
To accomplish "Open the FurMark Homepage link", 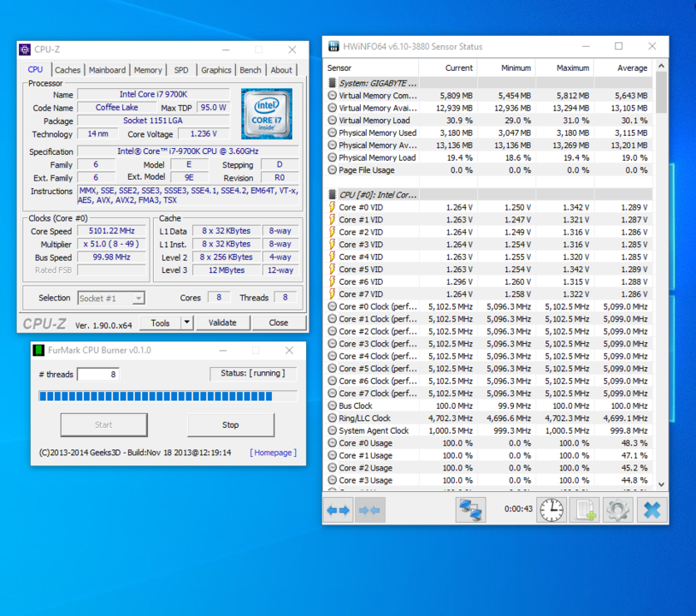I will pyautogui.click(x=273, y=452).
